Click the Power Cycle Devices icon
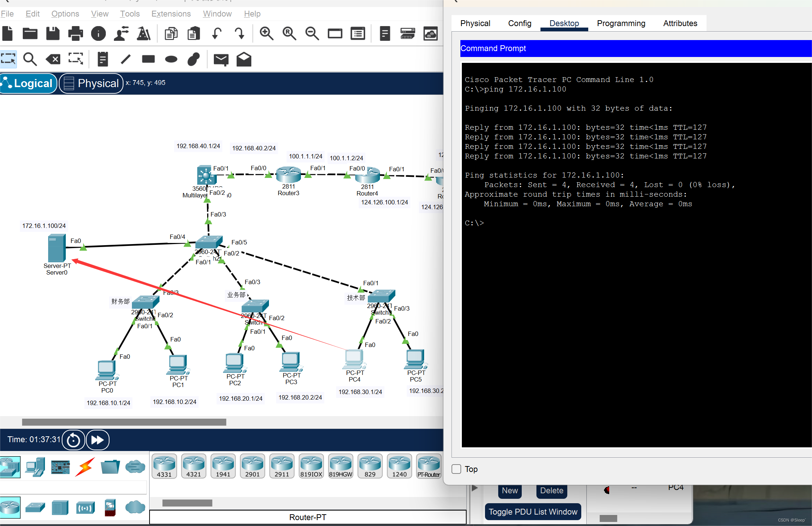 tap(73, 440)
